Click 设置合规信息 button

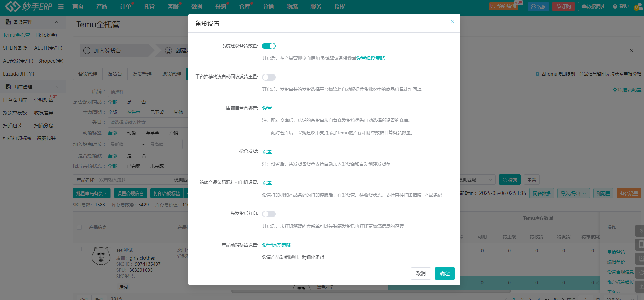coord(131,194)
